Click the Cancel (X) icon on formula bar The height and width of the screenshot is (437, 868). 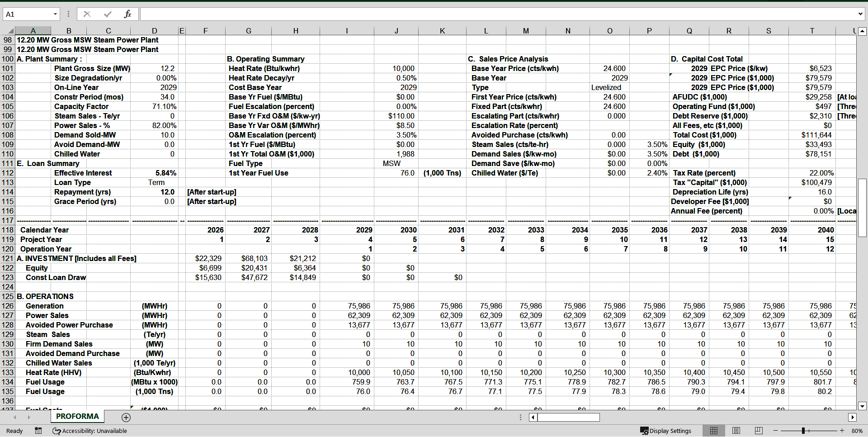tap(87, 14)
